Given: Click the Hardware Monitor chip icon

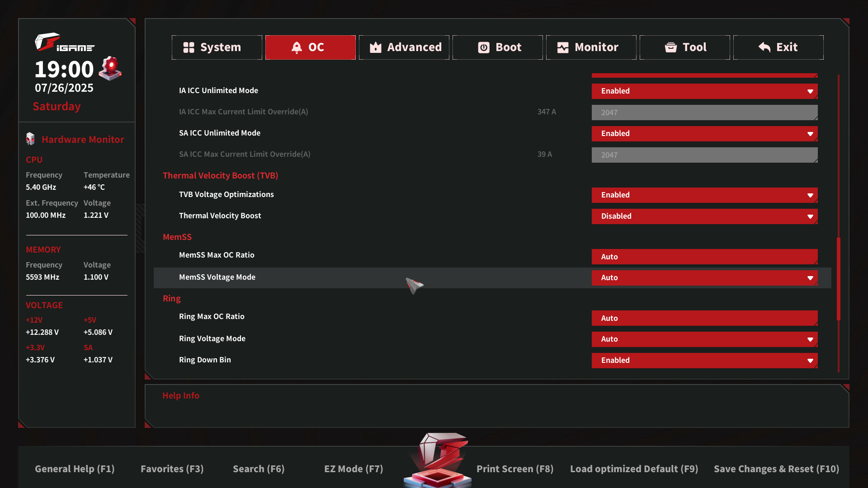Looking at the screenshot, I should coord(30,139).
